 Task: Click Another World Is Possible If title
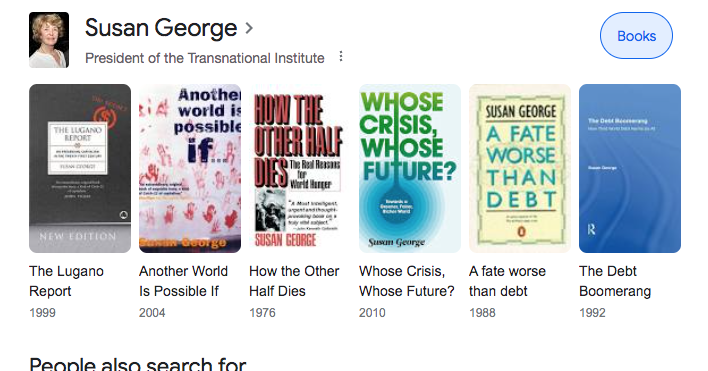183,281
